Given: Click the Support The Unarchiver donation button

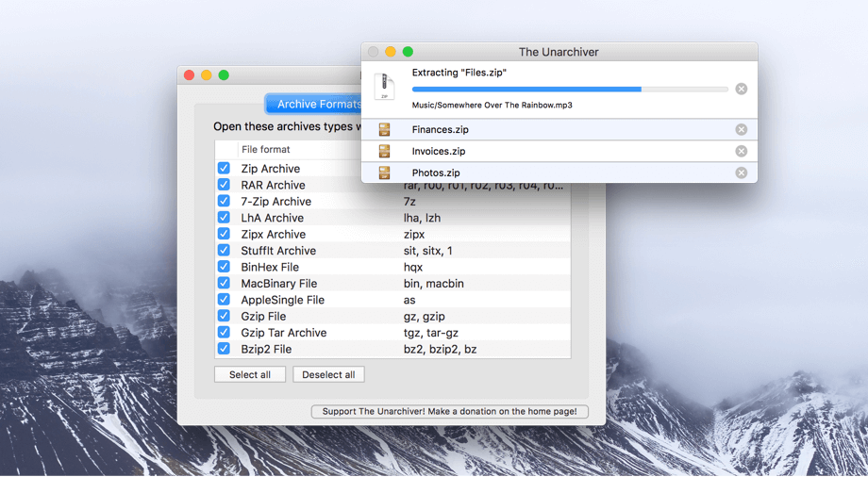Looking at the screenshot, I should coord(450,411).
